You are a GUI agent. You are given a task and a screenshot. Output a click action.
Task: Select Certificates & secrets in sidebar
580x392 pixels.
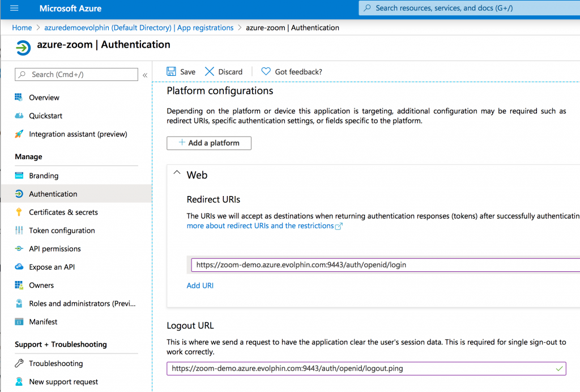click(63, 212)
